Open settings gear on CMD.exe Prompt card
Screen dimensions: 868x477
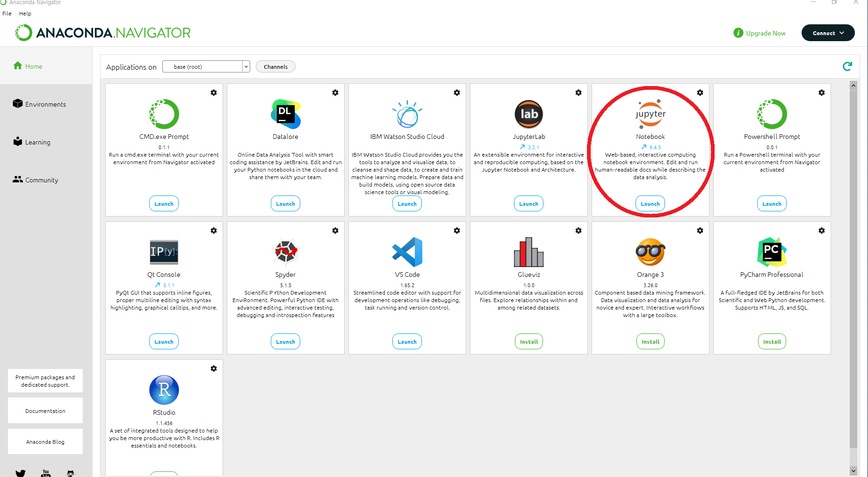coord(214,93)
